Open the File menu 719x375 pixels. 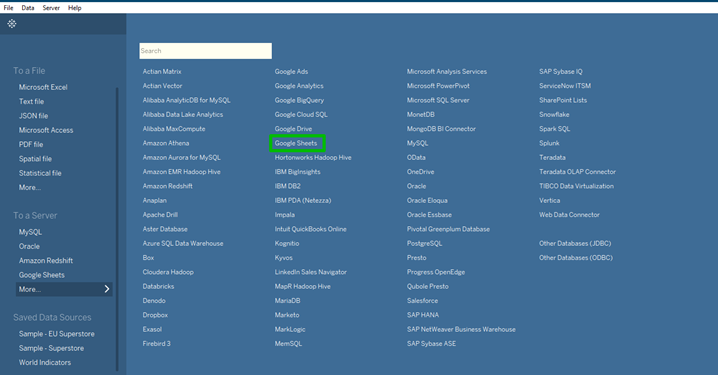coord(8,8)
